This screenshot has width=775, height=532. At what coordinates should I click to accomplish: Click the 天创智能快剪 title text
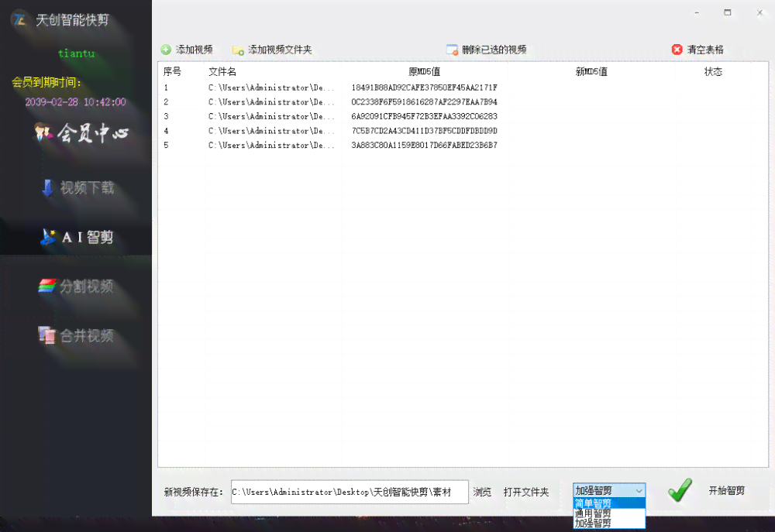72,20
